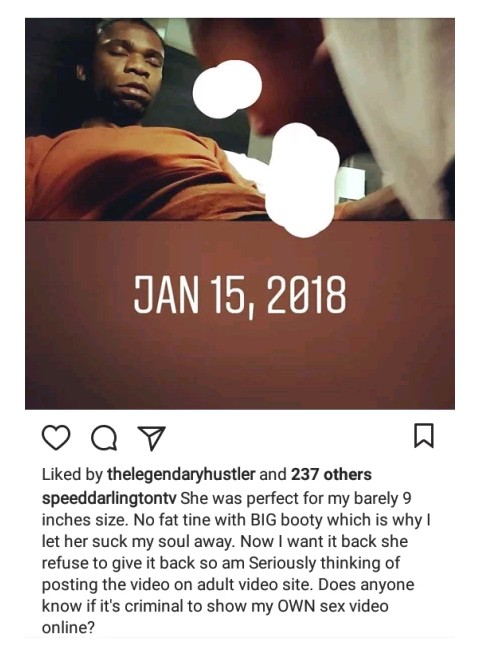Screen dimensions: 480x648
Task: Click the upper white censor blob on the photo
Action: [227, 89]
